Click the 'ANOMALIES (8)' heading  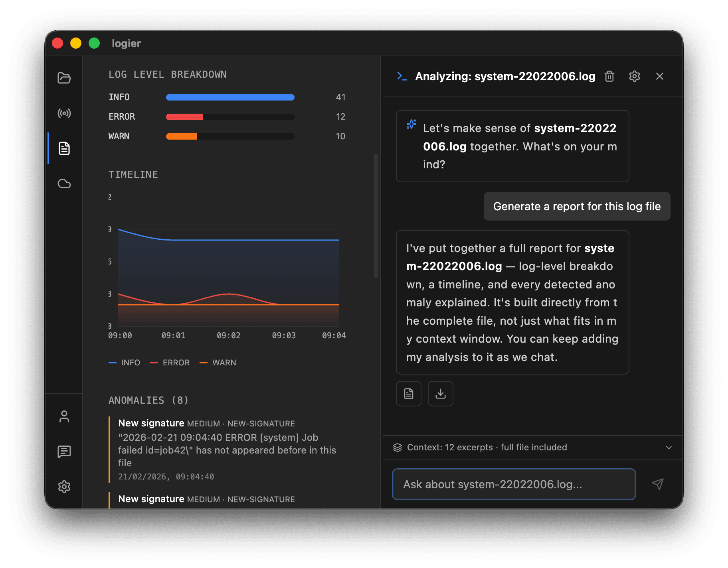tap(148, 400)
